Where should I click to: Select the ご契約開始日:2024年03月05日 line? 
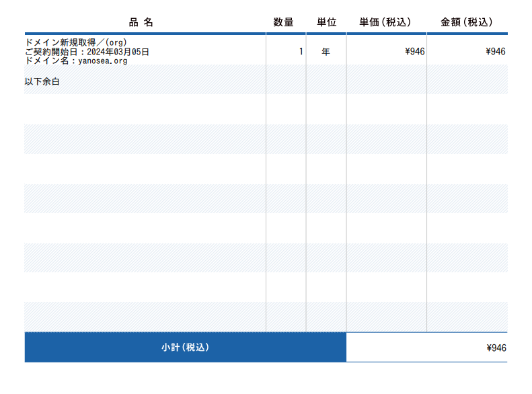tap(87, 52)
